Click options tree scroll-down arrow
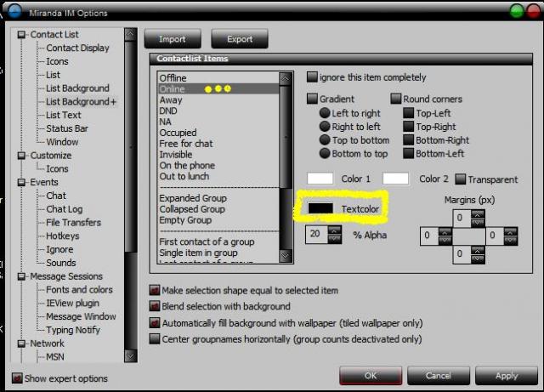544x392 pixels. click(x=130, y=355)
